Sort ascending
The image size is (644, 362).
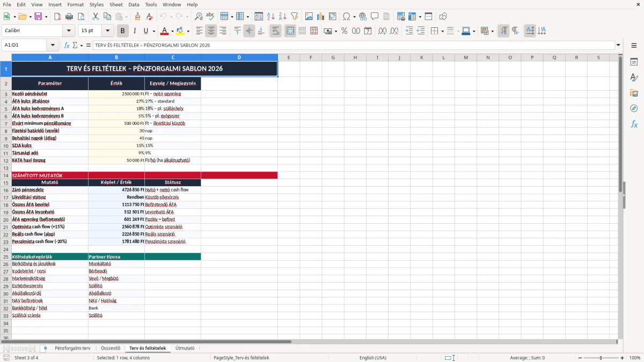tap(271, 17)
